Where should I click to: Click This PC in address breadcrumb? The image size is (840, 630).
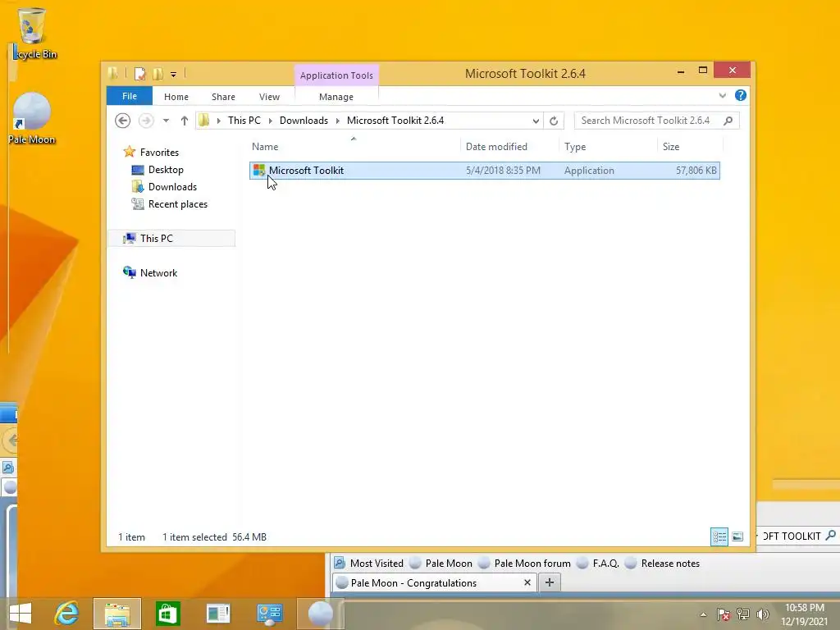point(244,121)
